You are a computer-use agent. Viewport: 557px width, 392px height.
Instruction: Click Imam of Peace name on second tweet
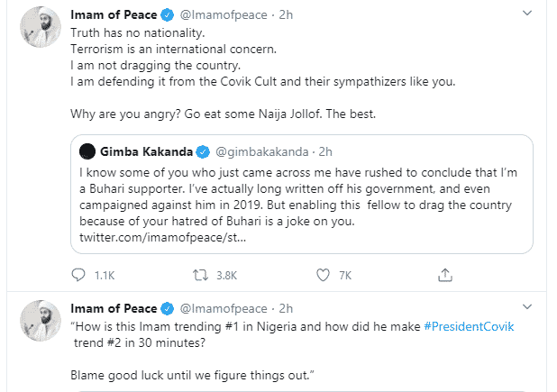pos(114,308)
